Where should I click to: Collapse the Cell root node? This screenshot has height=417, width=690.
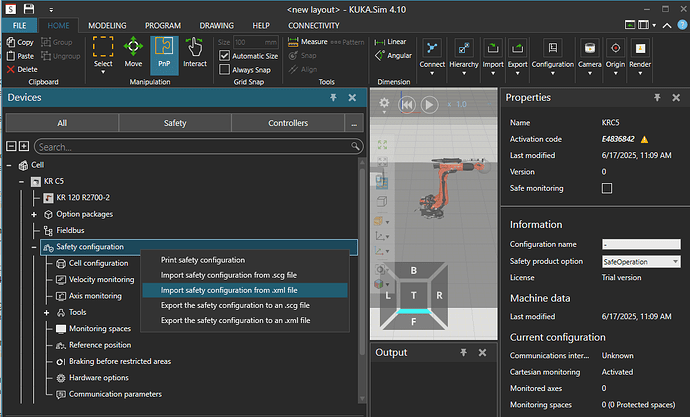(x=9, y=165)
